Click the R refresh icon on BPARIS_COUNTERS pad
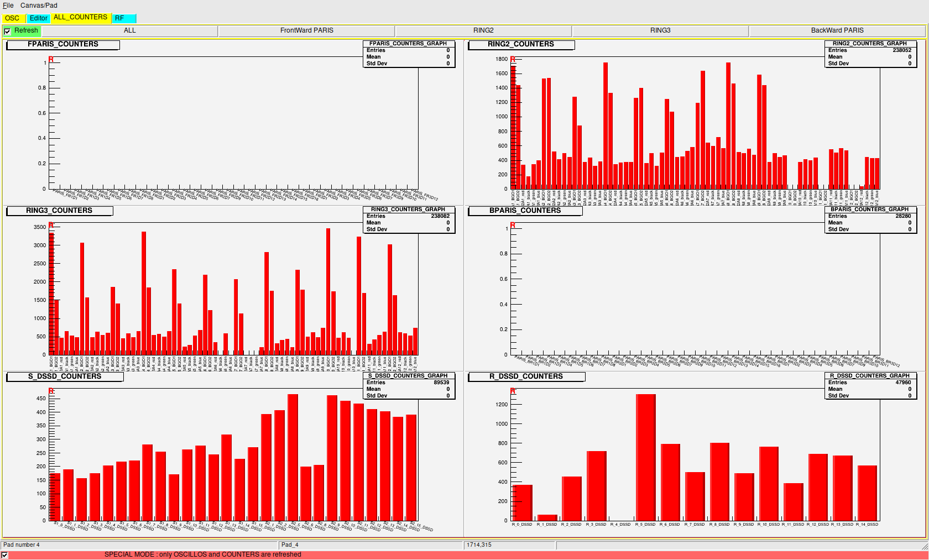 [514, 226]
